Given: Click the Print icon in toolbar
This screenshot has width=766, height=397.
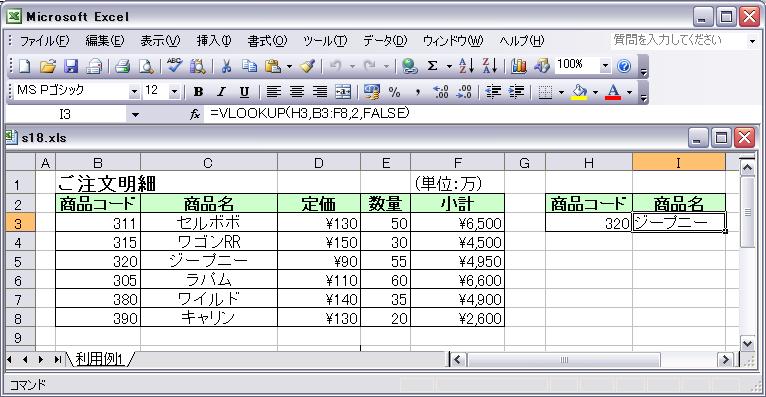Looking at the screenshot, I should click(x=123, y=66).
